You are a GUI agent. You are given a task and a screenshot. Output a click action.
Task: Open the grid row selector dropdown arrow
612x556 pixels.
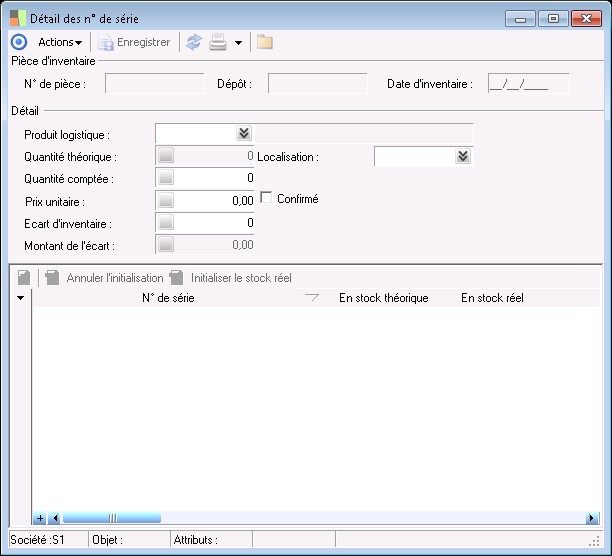[21, 298]
